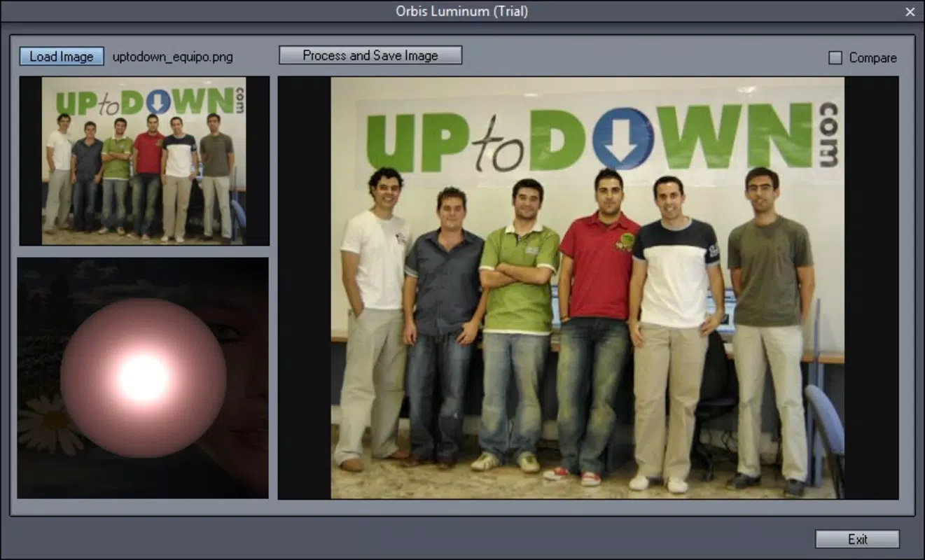The image size is (925, 560).
Task: Click the large processed image preview
Action: 587,288
